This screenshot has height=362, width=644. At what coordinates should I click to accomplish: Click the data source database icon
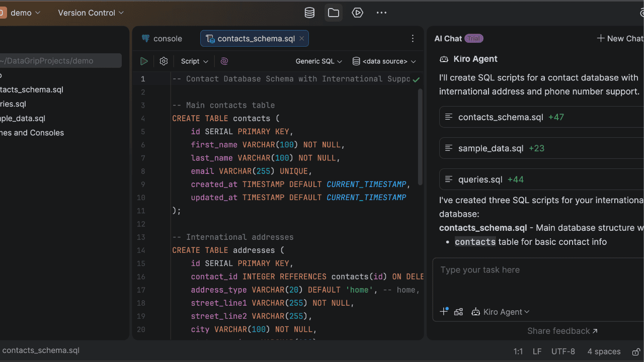(x=356, y=61)
